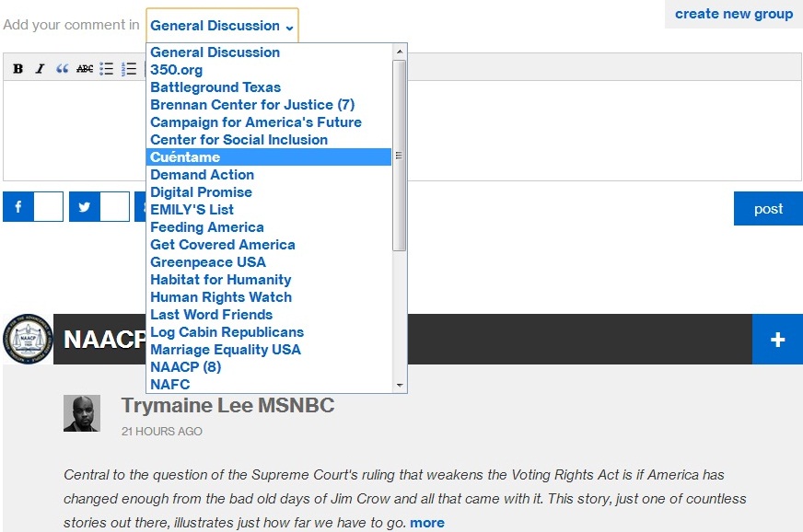
Task: Click the ABC strikethrough icon
Action: click(x=85, y=69)
